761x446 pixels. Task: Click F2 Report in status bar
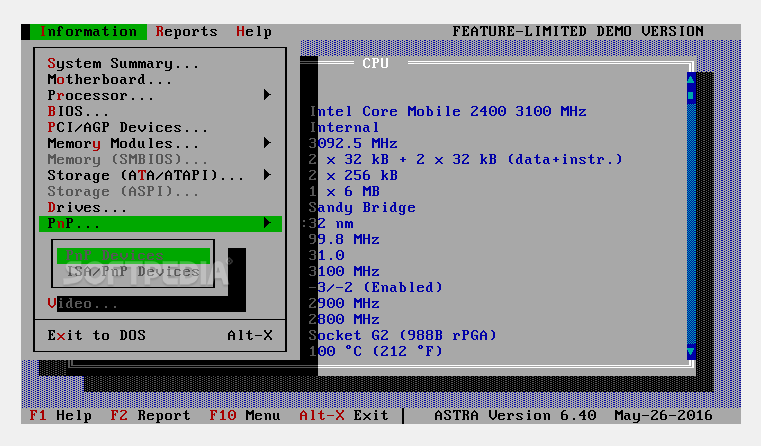tap(150, 416)
